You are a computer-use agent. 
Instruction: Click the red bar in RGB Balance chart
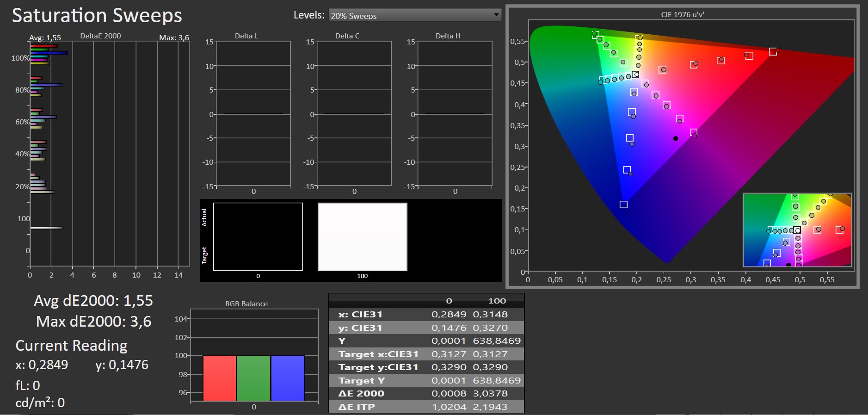pyautogui.click(x=220, y=378)
